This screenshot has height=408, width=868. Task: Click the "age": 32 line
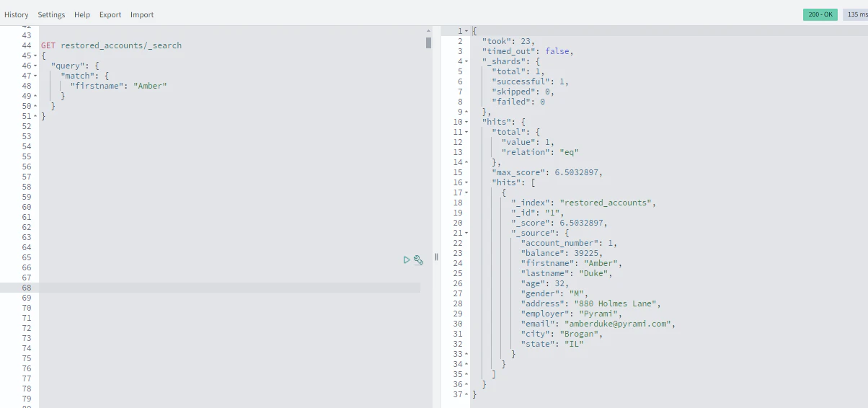pos(545,283)
